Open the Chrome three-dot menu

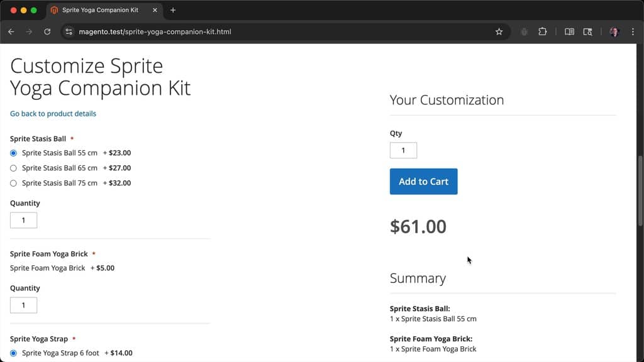(633, 31)
